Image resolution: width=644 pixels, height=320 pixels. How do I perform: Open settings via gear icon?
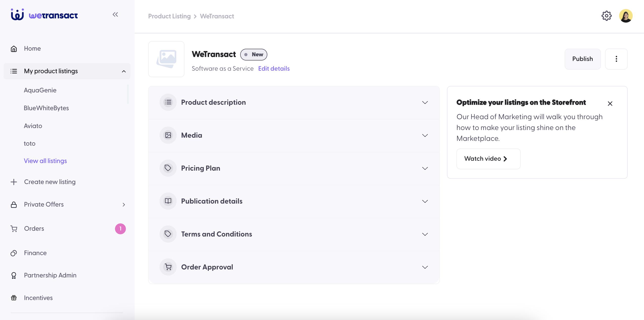pyautogui.click(x=607, y=16)
